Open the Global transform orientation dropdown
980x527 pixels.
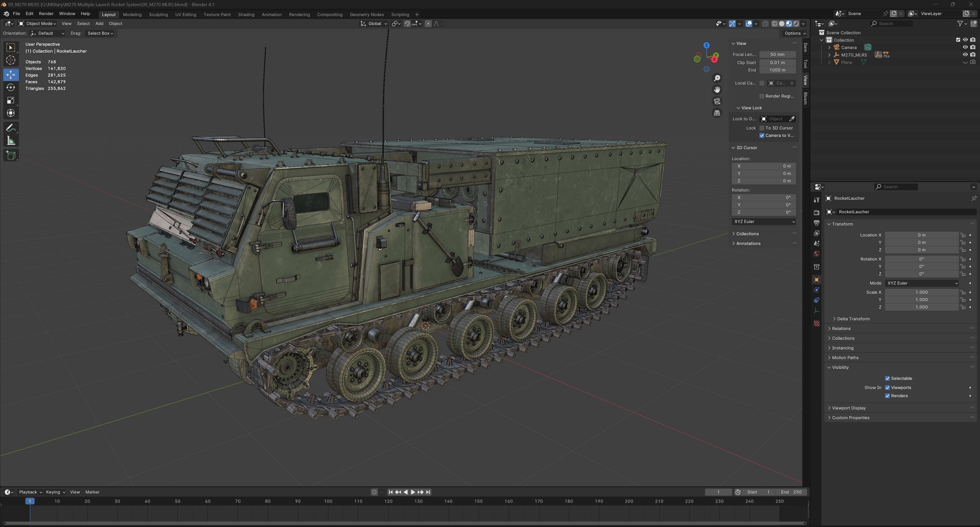pos(373,24)
